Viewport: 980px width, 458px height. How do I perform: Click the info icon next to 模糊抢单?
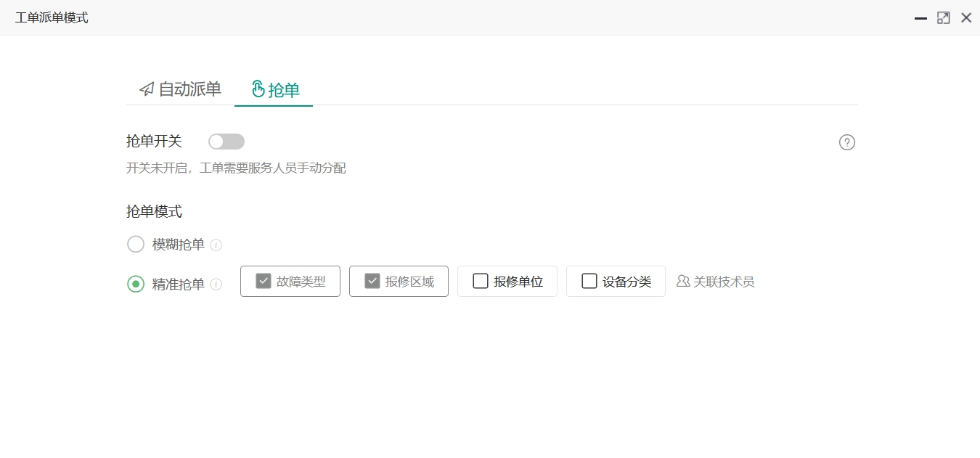(216, 245)
